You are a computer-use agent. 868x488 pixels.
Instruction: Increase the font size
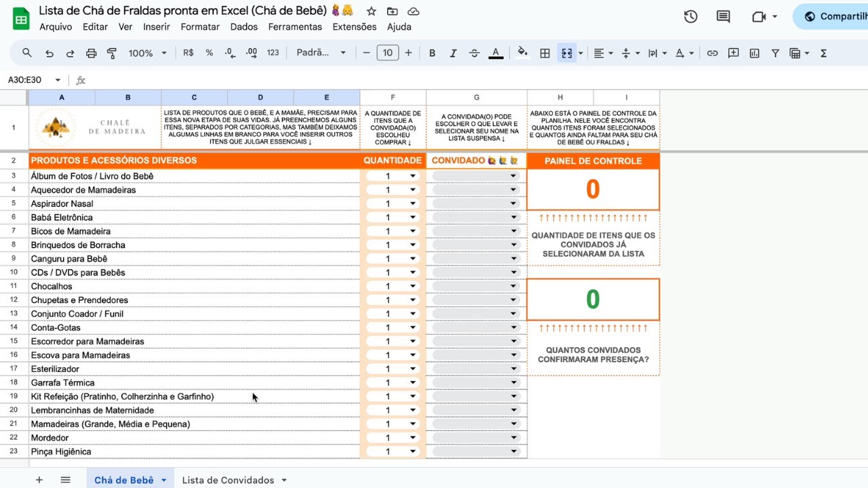[x=408, y=53]
